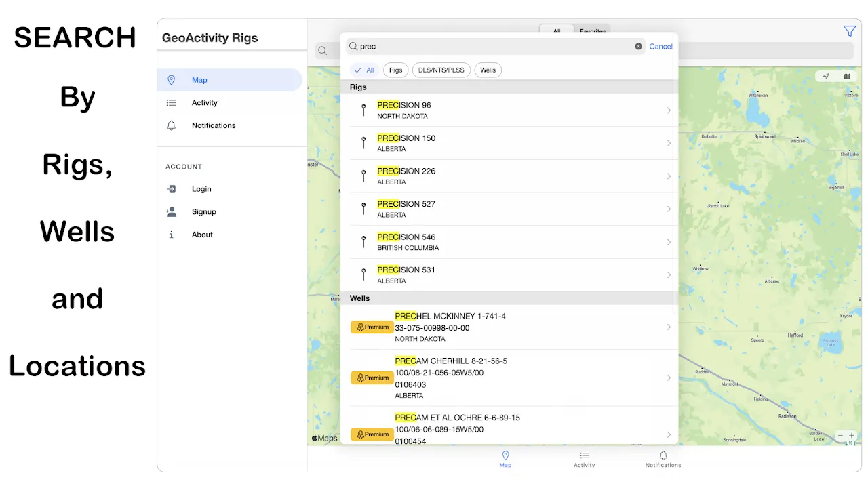
Task: Select the DLS/NTS/PLSS filter chip
Action: [441, 70]
